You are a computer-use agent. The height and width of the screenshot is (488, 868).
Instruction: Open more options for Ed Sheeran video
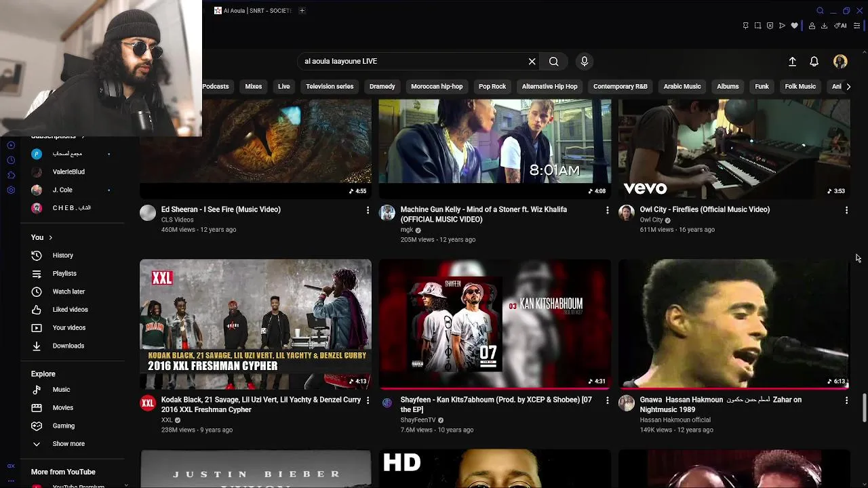[x=368, y=210]
